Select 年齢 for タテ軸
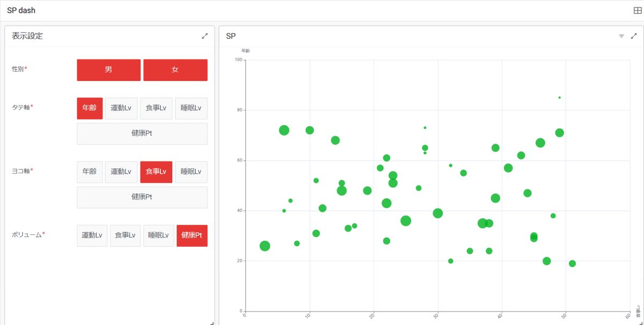Viewport: 644px width, 325px height. 90,108
